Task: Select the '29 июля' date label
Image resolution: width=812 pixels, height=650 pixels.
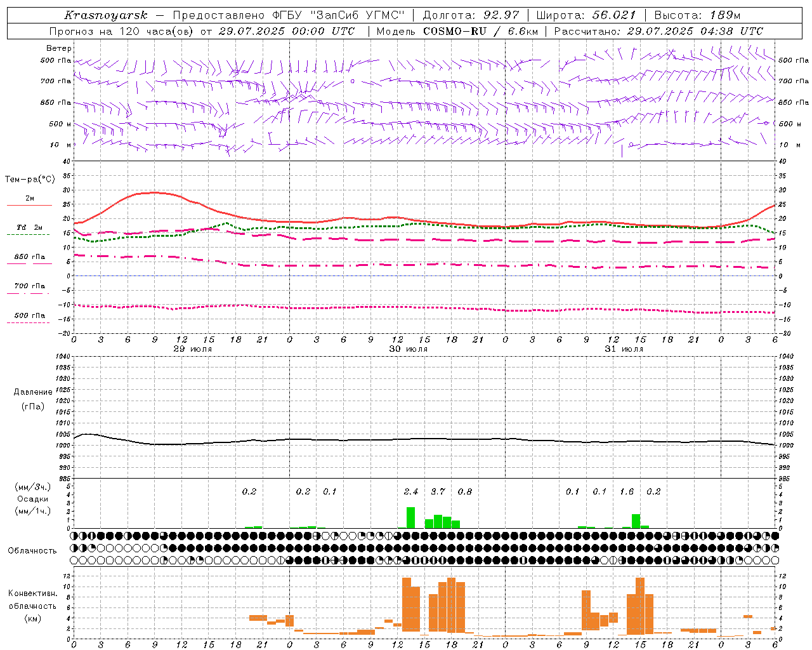Action: pos(193,349)
